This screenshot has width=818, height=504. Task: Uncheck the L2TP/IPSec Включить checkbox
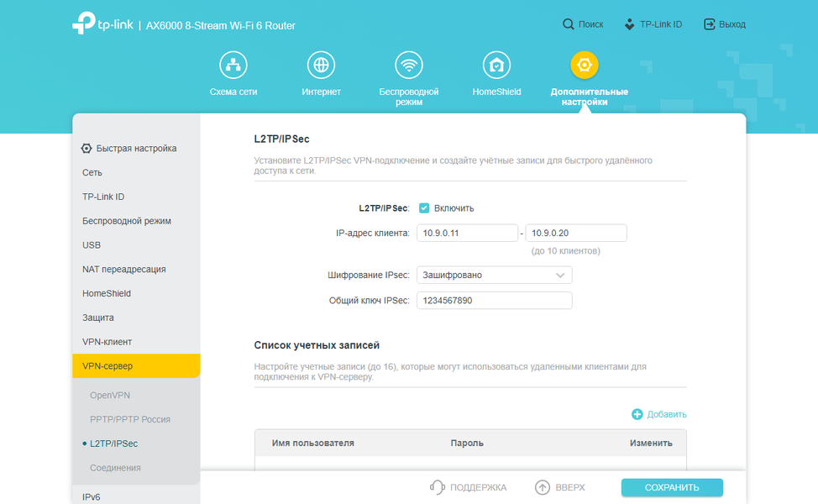pos(424,208)
